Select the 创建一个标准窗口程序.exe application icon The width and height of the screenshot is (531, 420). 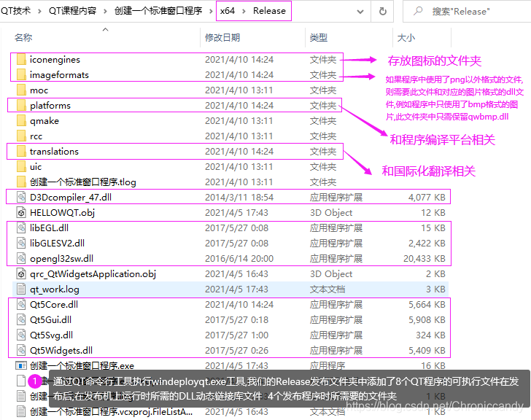21,366
